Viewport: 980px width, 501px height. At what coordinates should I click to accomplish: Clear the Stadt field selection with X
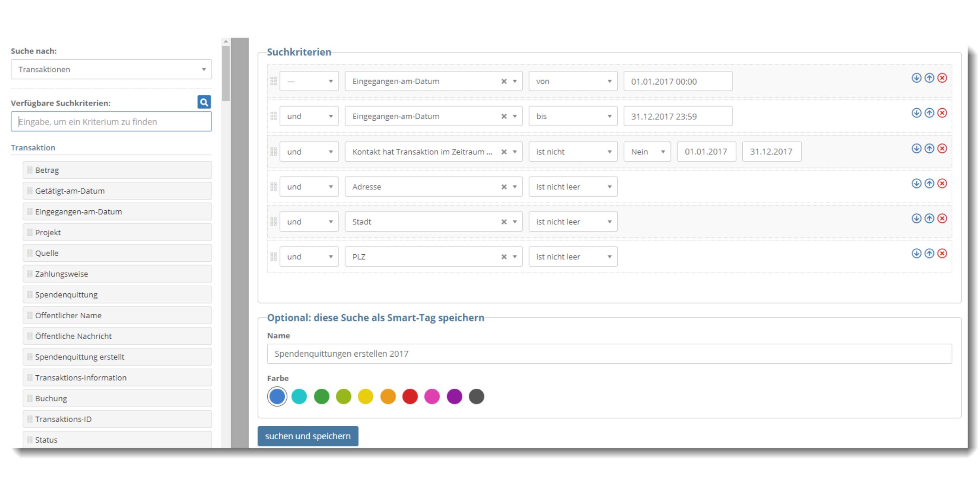(x=504, y=222)
